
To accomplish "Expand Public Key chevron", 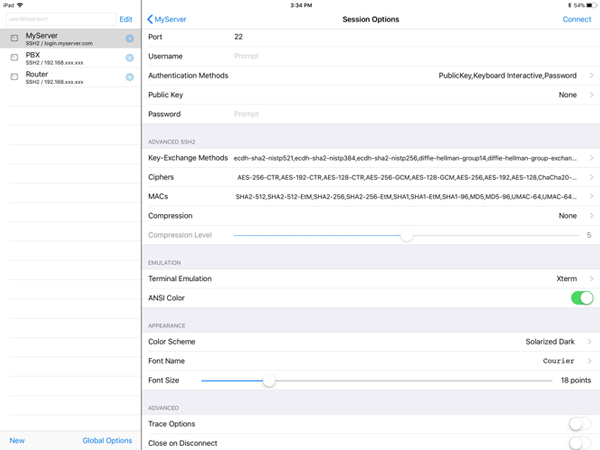I will [x=592, y=95].
